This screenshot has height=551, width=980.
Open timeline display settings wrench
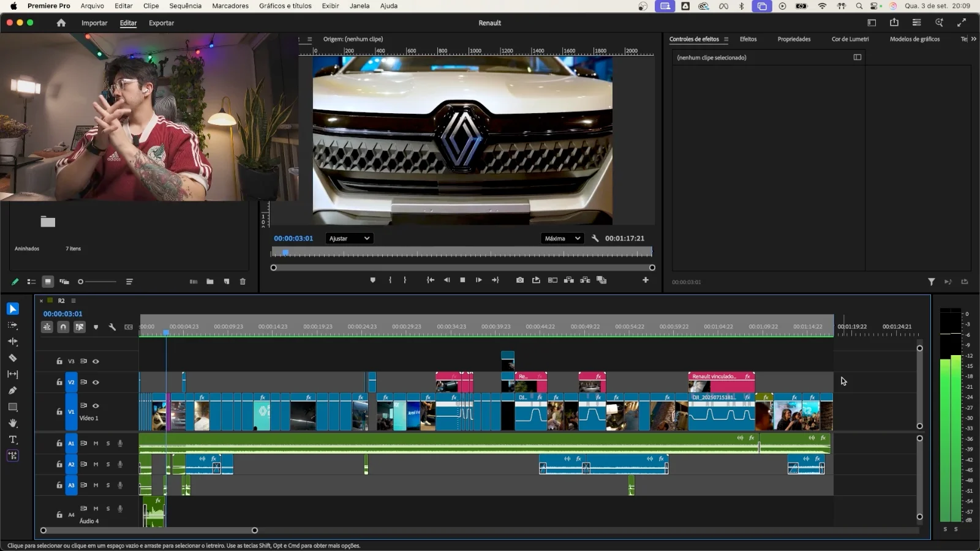(112, 327)
